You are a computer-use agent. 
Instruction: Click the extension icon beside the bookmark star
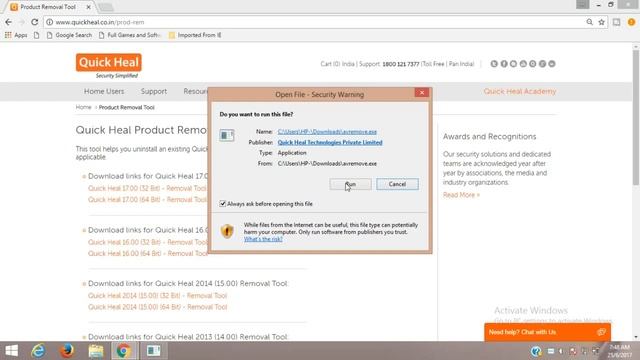click(x=616, y=22)
